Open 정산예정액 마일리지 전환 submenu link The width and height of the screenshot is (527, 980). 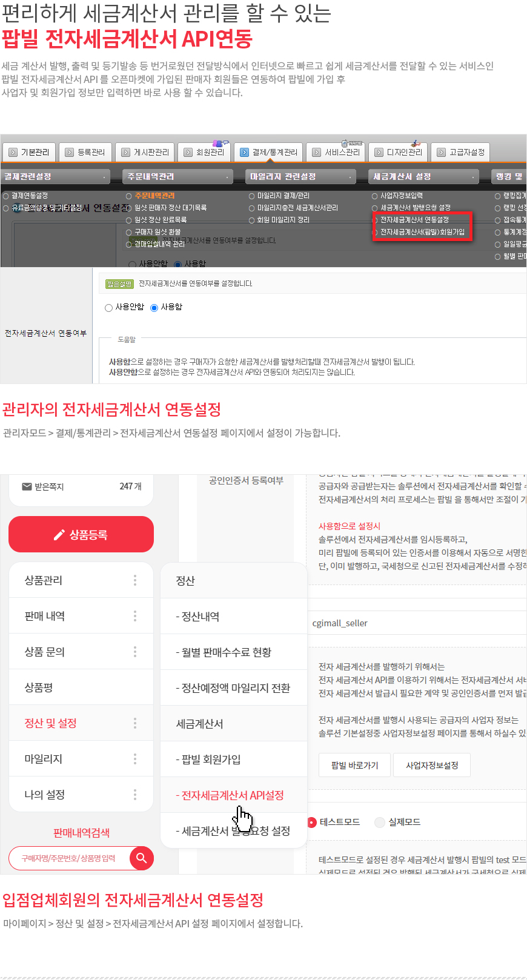(233, 688)
